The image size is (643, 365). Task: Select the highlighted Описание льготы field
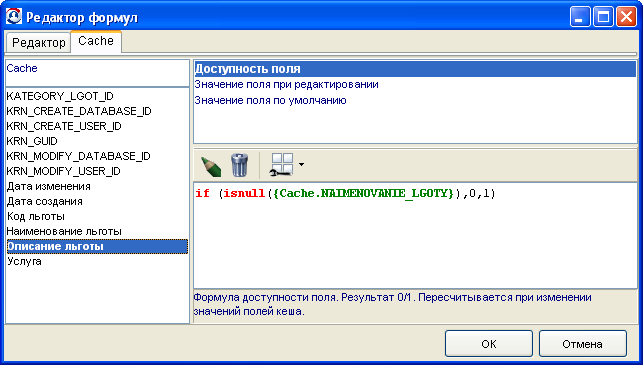[97, 246]
